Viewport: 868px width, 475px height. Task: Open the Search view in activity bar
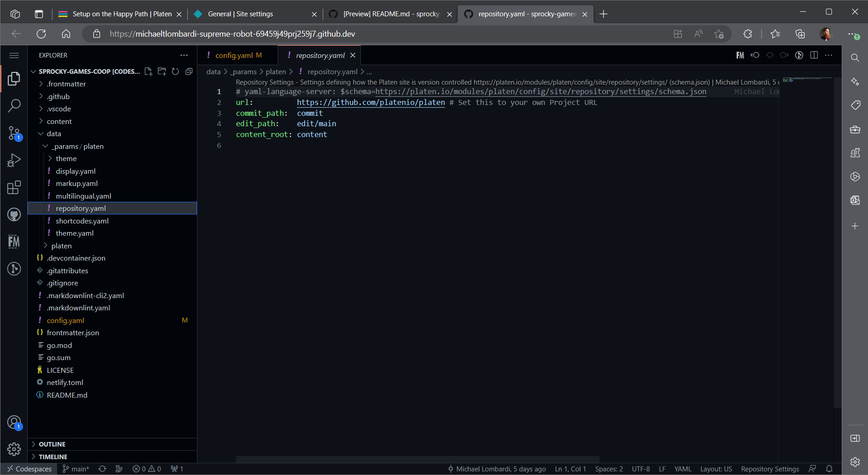point(14,106)
